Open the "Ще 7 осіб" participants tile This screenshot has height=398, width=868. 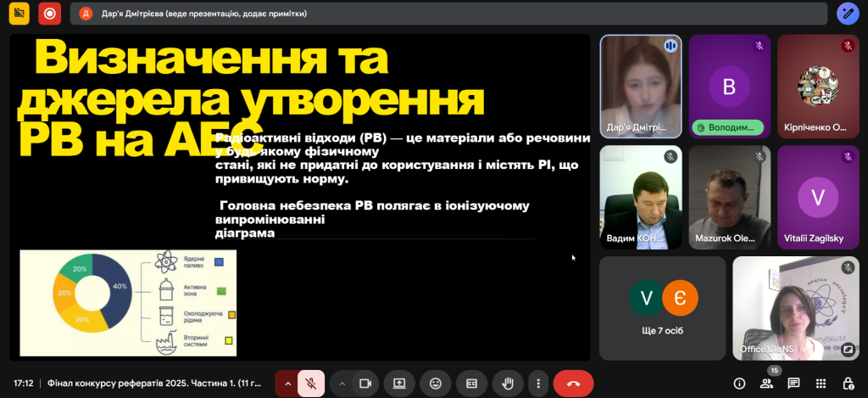click(662, 308)
